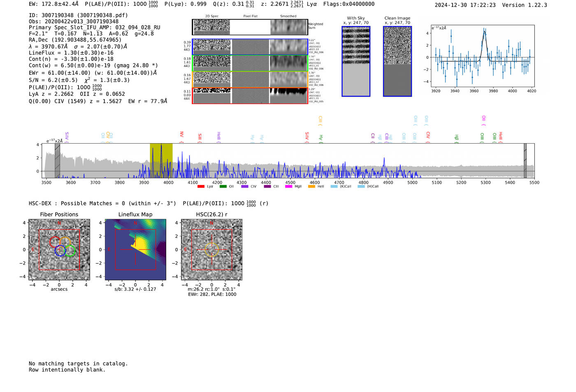Click the HSC(26.2) r plot title
The image size is (576, 392).
coord(211,214)
